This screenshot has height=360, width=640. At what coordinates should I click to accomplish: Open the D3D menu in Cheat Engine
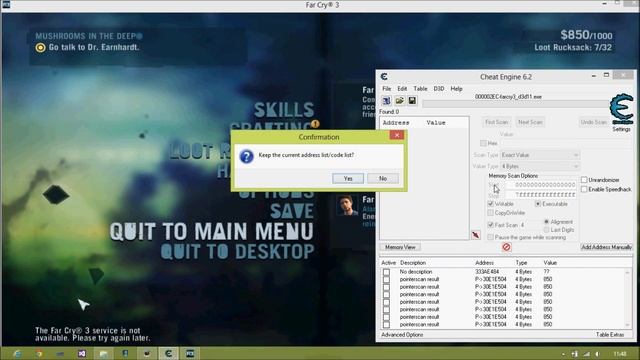click(439, 89)
